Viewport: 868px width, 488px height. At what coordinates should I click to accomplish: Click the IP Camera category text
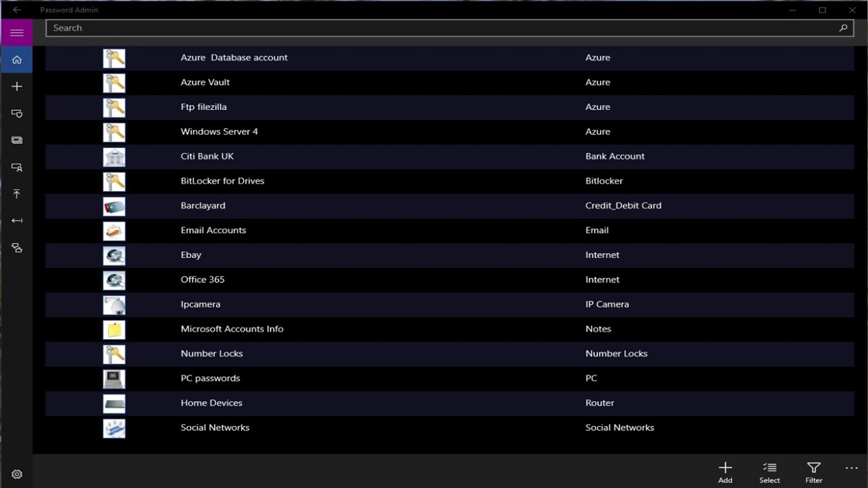(x=607, y=304)
